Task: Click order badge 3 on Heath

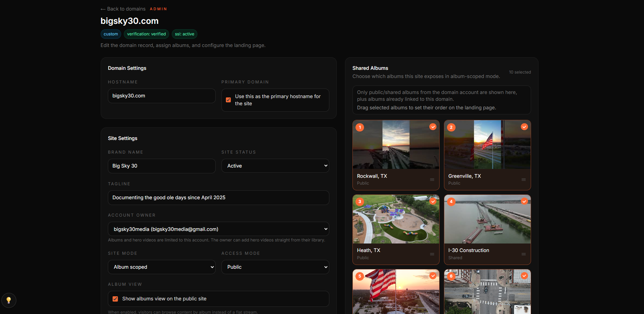Action: 360,202
